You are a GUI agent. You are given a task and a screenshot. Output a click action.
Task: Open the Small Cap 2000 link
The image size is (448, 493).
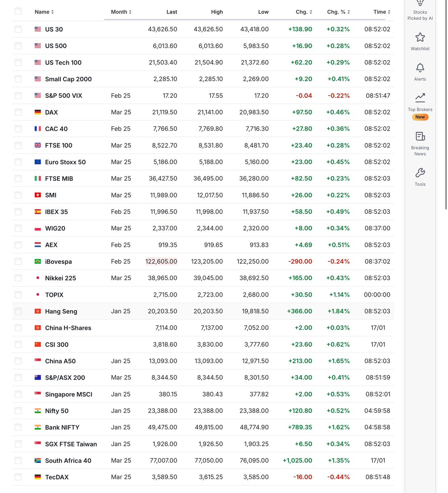coord(68,79)
